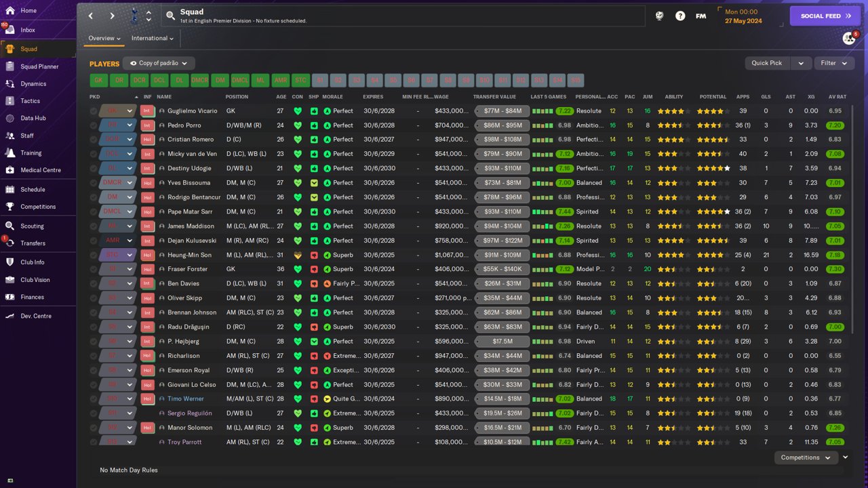The image size is (868, 488).
Task: Click the globe world icon in top bar
Action: click(659, 16)
